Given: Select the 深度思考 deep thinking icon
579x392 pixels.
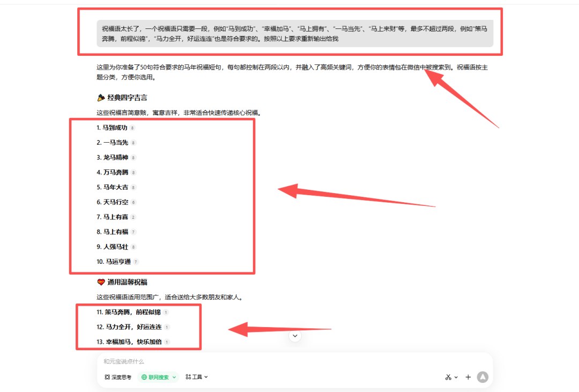Looking at the screenshot, I should point(107,377).
